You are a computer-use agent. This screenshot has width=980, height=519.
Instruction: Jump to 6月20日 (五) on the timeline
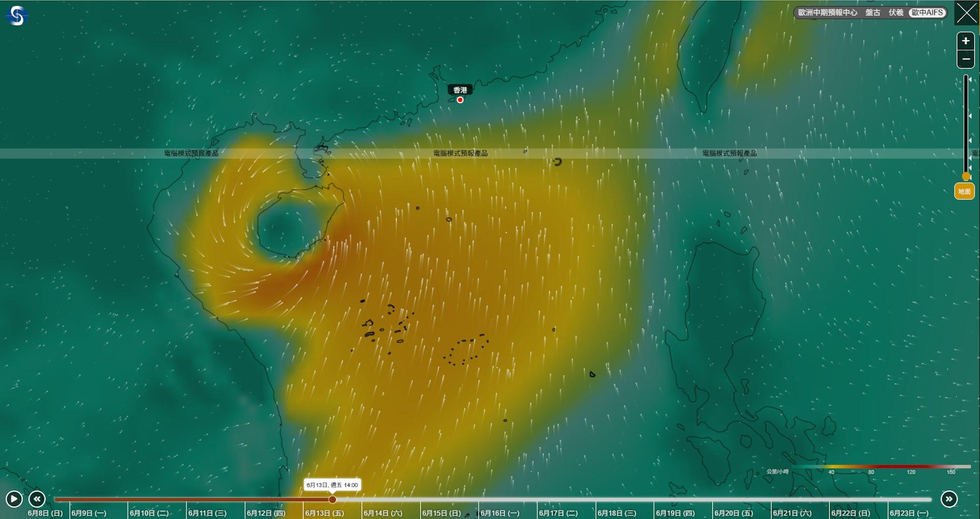point(733,513)
